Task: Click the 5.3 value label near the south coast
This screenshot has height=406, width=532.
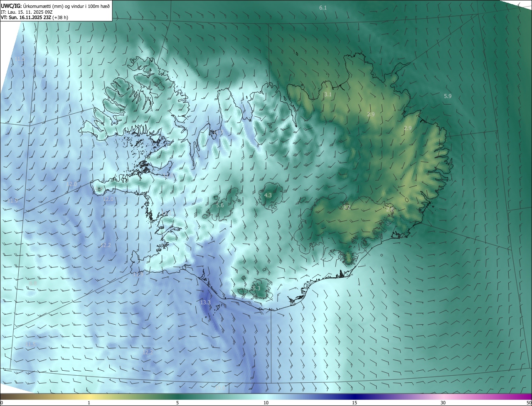Action: (x=256, y=288)
